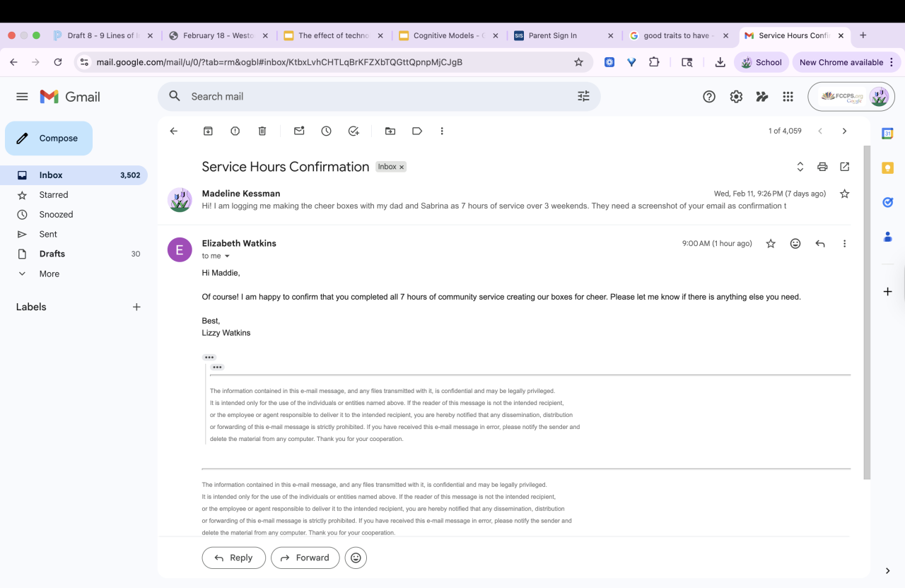Bookmark this page with star
The width and height of the screenshot is (905, 588).
[x=578, y=62]
